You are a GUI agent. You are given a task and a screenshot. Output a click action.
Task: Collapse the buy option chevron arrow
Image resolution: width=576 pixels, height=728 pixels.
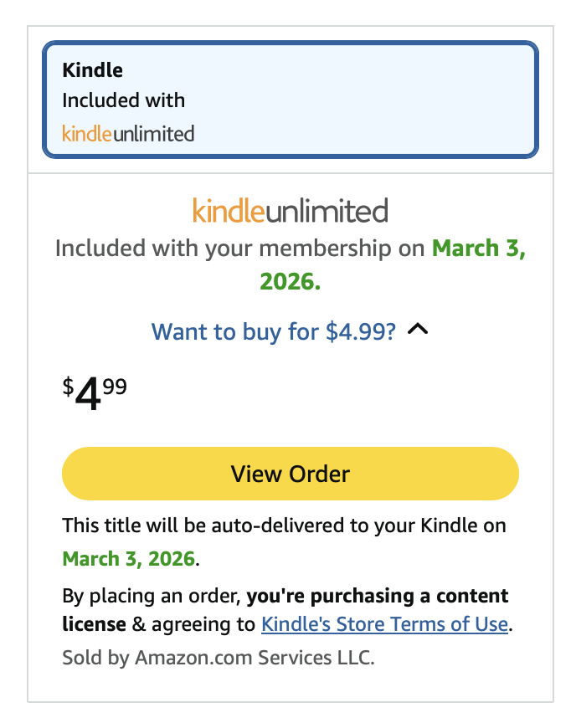click(418, 331)
